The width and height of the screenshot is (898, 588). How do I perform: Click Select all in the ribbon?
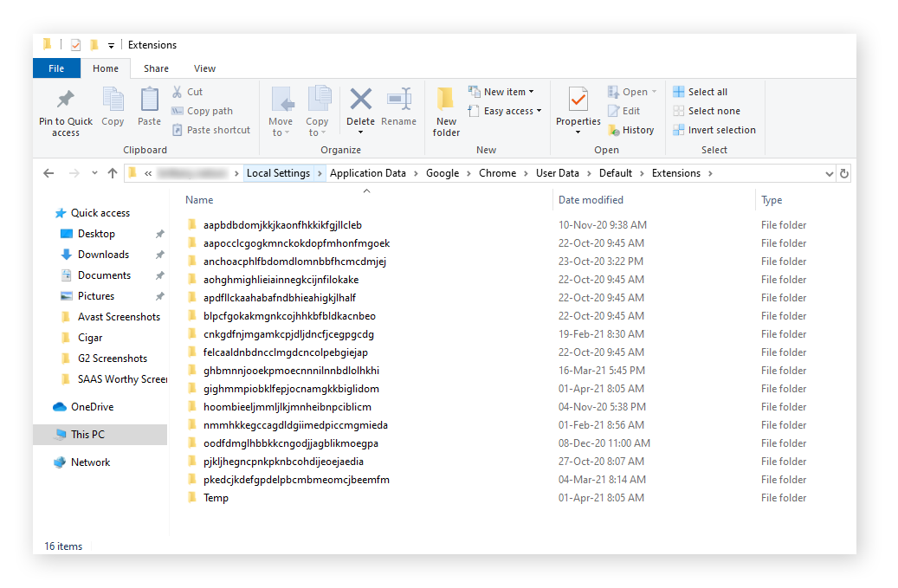[706, 90]
